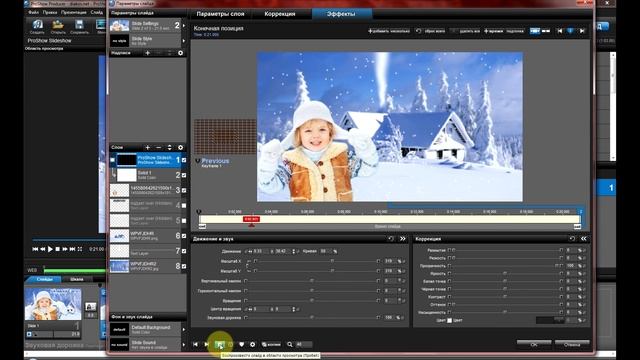Open the Файл menu in ProShow window
640x360 pixels.
(x=33, y=13)
